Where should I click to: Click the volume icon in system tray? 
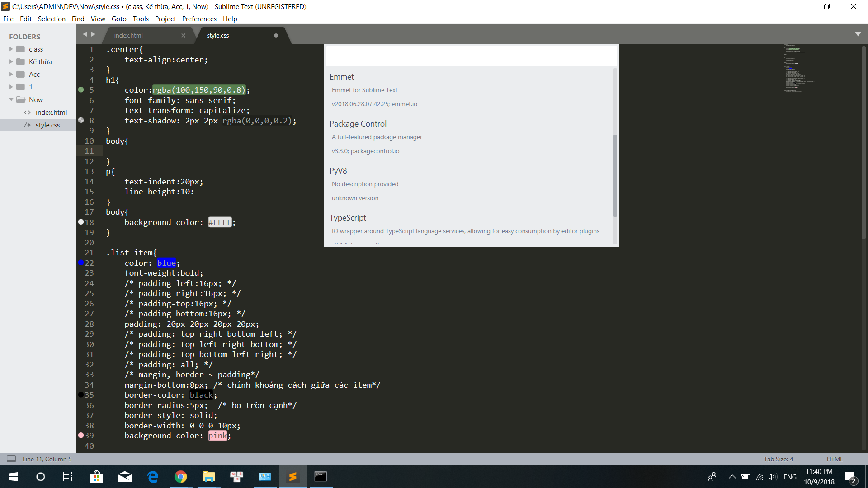tap(772, 476)
